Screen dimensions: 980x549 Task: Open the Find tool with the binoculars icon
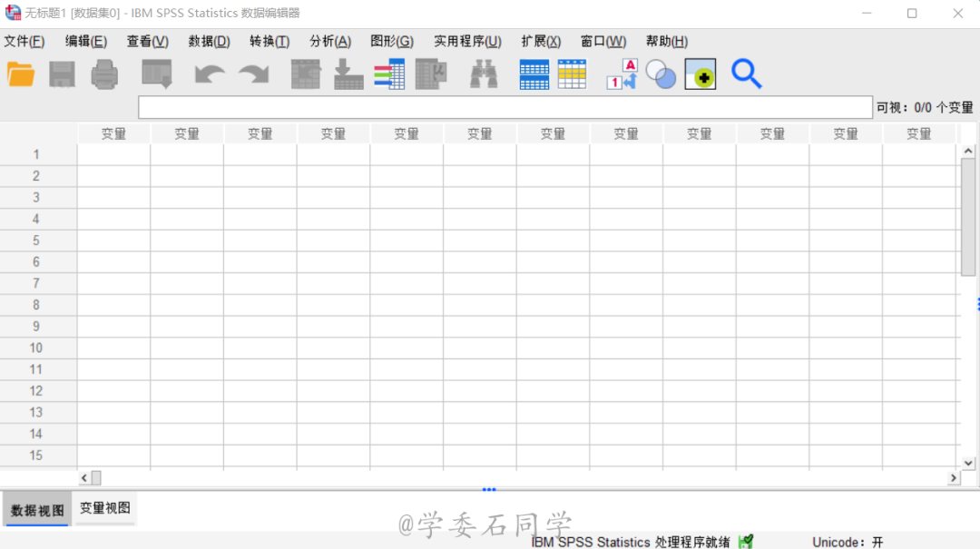point(484,74)
